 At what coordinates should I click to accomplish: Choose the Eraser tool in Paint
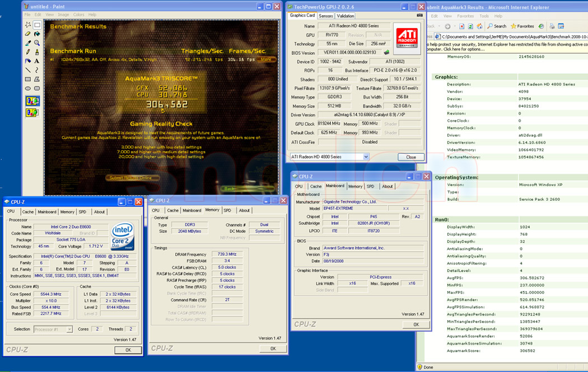tap(28, 34)
